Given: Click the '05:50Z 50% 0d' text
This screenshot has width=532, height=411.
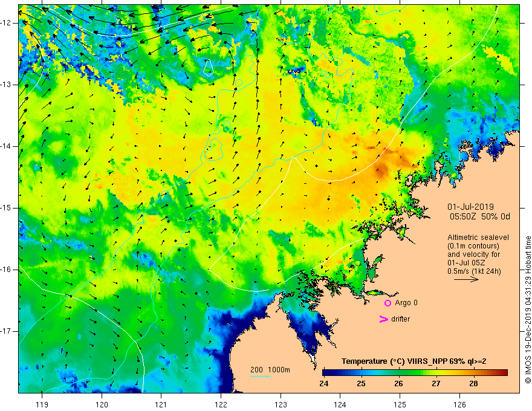Looking at the screenshot, I should point(480,216).
